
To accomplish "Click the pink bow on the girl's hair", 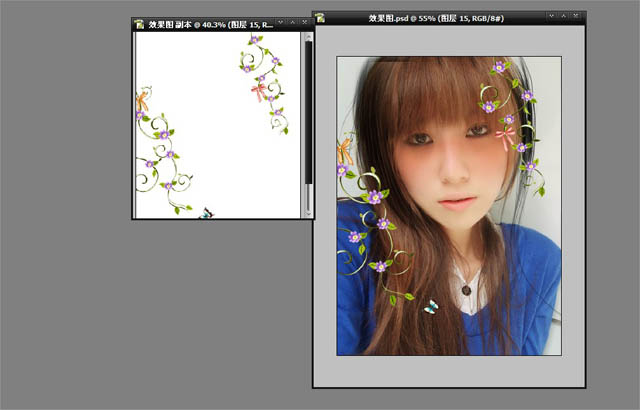I will click(x=506, y=136).
